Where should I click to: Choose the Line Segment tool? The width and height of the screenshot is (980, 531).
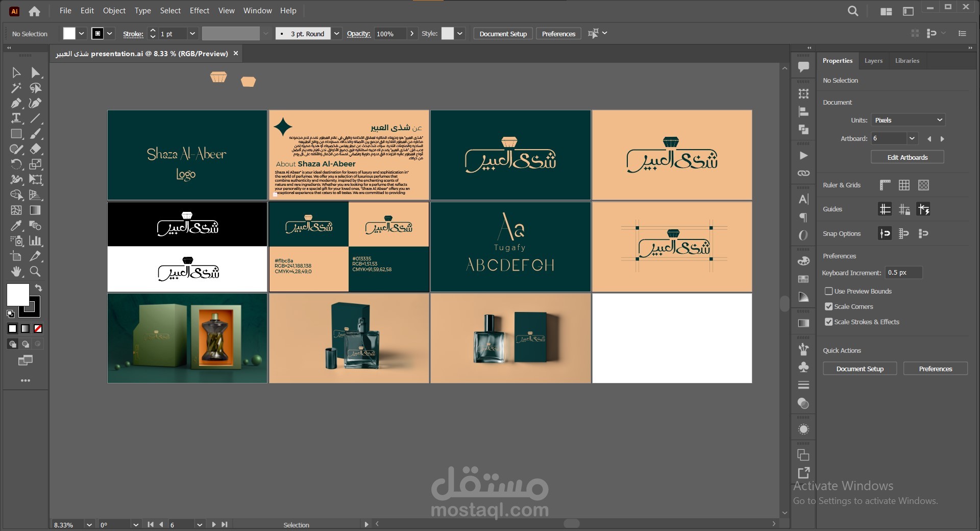click(x=35, y=118)
